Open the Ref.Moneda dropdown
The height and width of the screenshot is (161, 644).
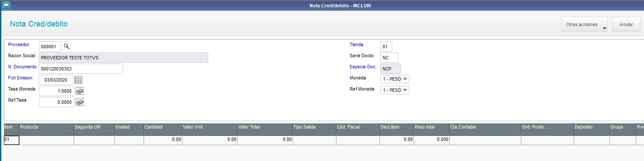[x=395, y=90]
